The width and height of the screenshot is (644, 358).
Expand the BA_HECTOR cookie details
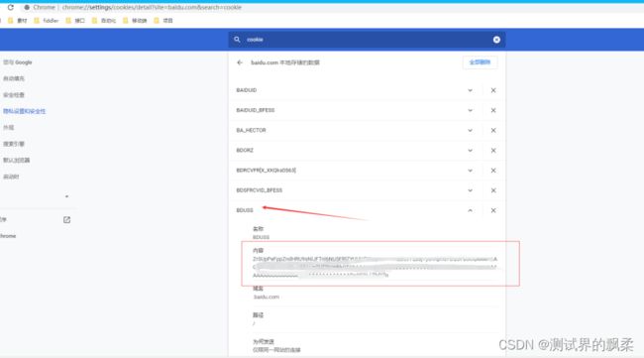[x=470, y=130]
